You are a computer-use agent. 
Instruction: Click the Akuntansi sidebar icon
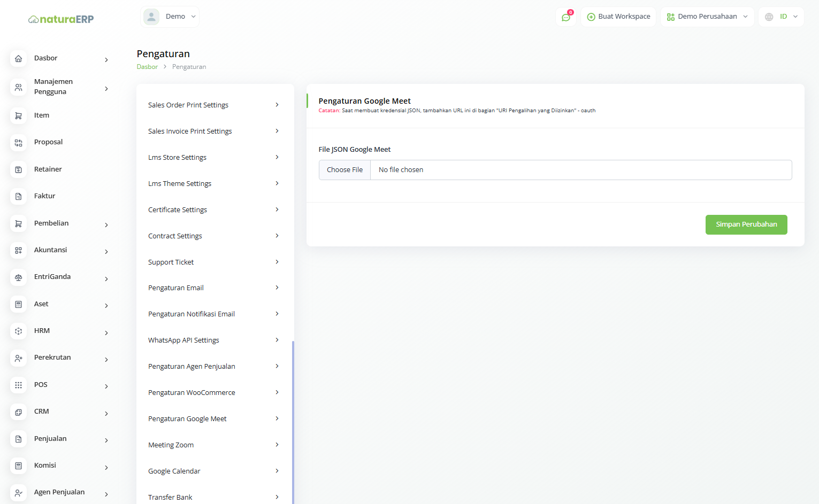tap(18, 250)
